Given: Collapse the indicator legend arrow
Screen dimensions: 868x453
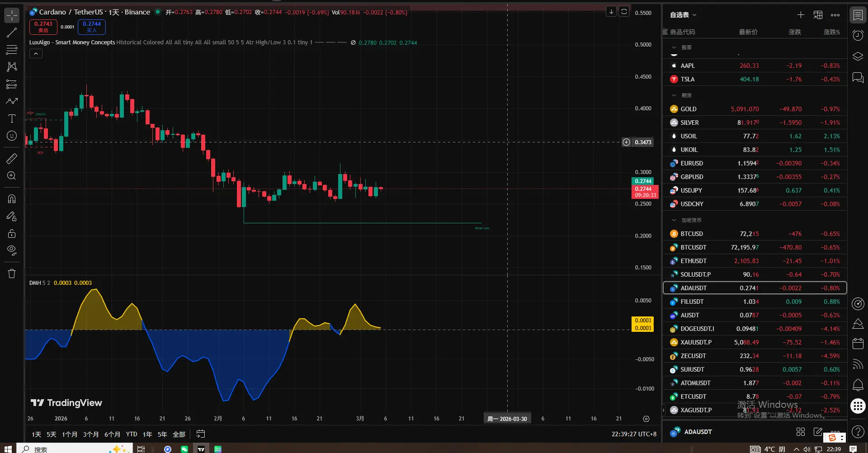Looking at the screenshot, I should 36,54.
